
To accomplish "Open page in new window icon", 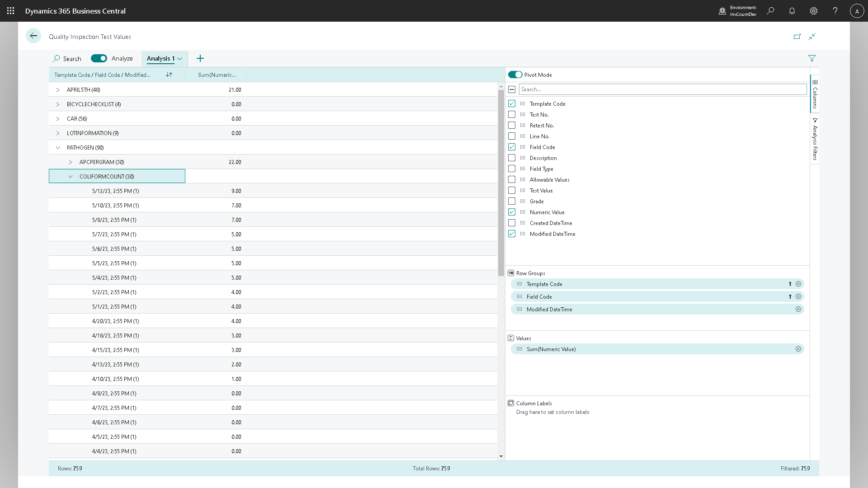I will 797,37.
